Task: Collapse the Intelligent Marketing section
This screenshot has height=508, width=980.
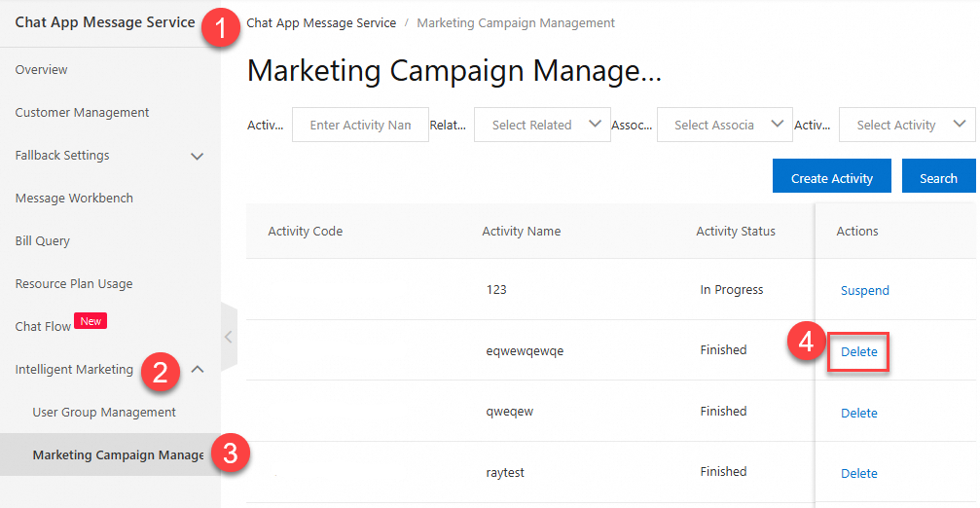Action: (x=197, y=370)
